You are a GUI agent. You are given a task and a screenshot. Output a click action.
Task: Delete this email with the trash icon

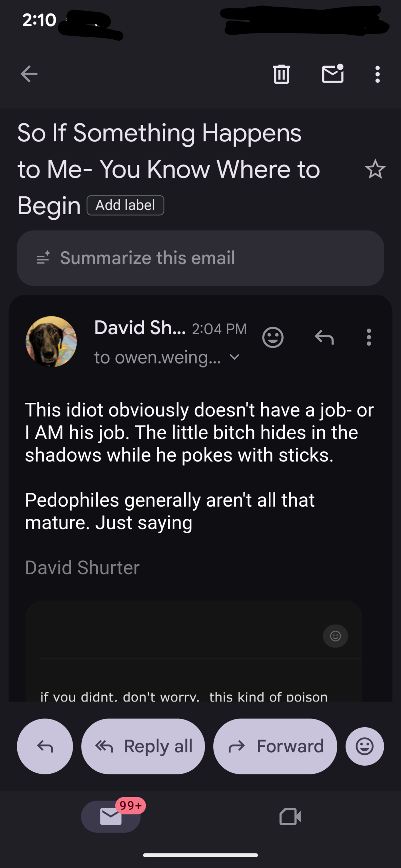click(281, 74)
